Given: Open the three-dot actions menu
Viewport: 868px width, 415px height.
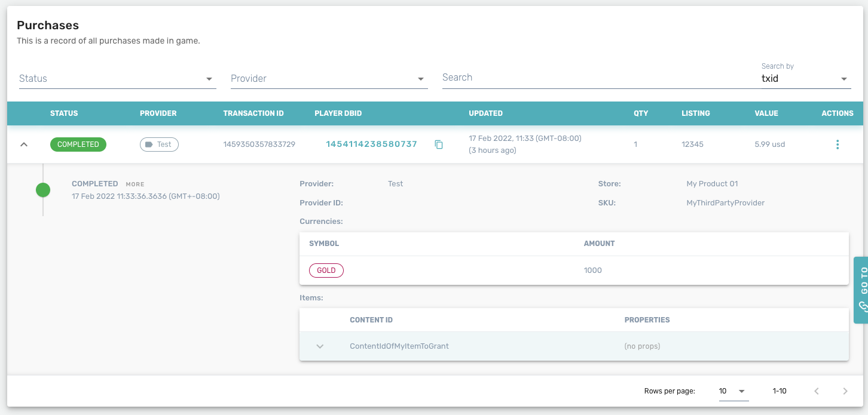Looking at the screenshot, I should click(837, 145).
